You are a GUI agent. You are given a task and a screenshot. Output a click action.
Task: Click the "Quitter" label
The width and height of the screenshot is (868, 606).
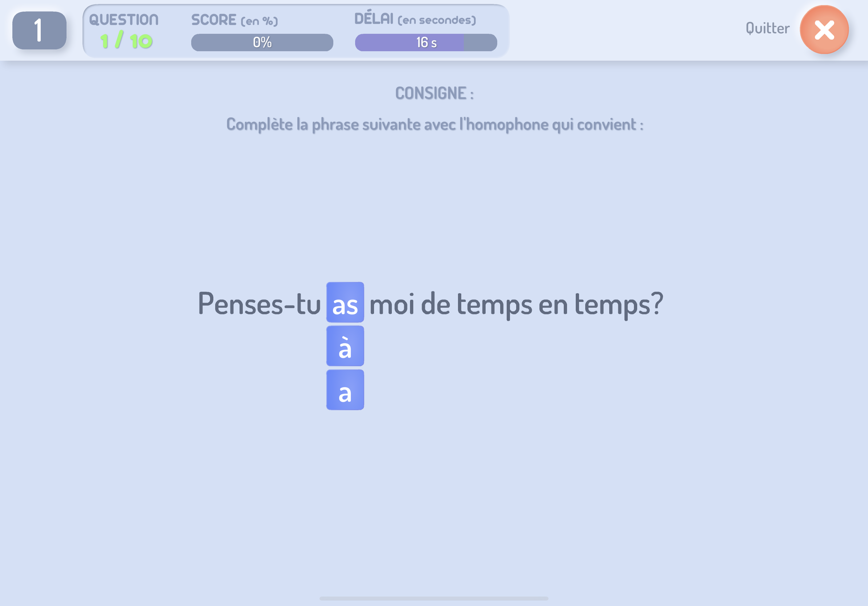tap(767, 28)
